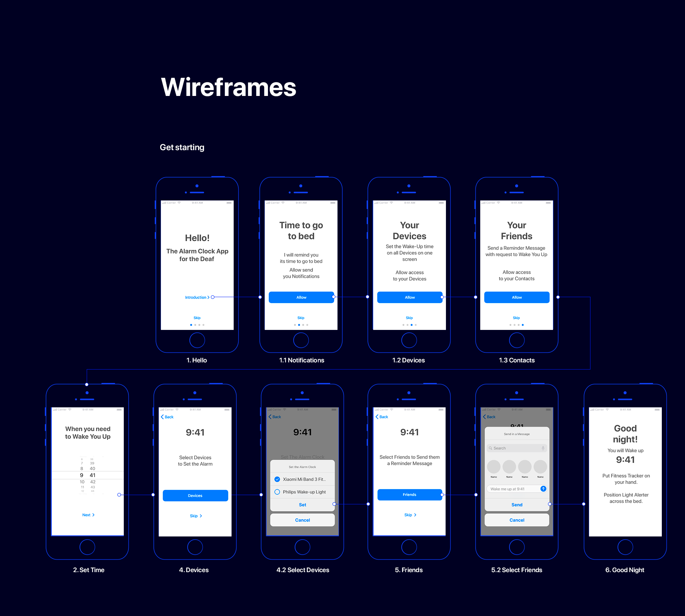
Task: Click the microphone icon in Search bar
Action: tap(543, 448)
